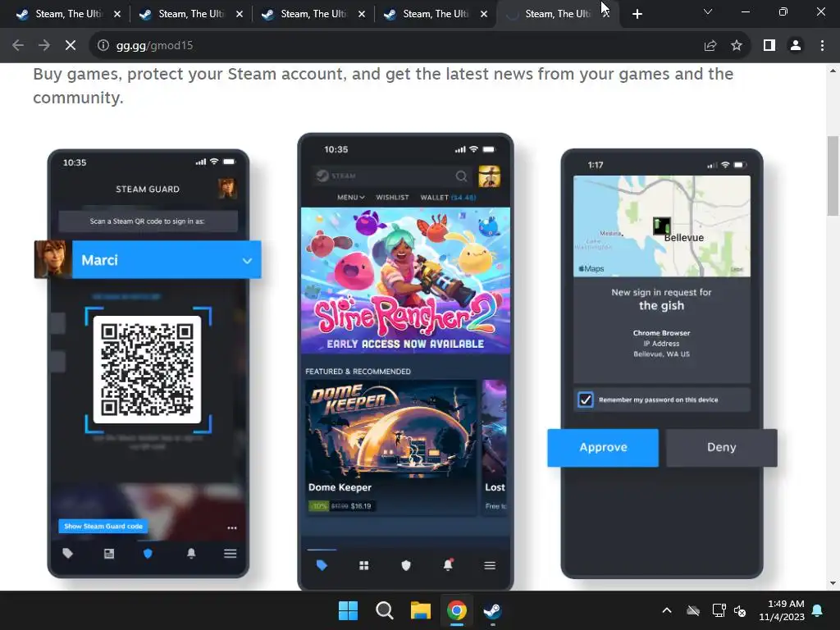Click the page vertical scrollbar thumb
The width and height of the screenshot is (840, 630).
(x=833, y=176)
